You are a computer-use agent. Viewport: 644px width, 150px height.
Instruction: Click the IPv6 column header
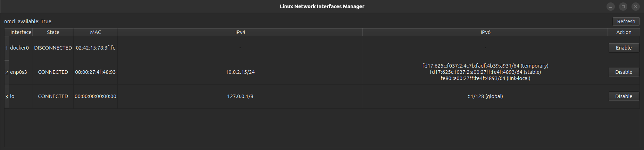pos(485,32)
